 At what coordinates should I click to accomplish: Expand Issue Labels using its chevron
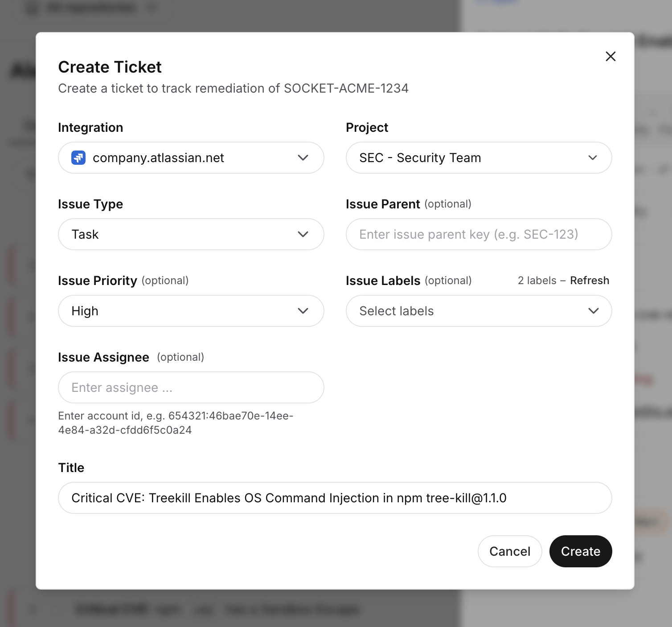593,311
